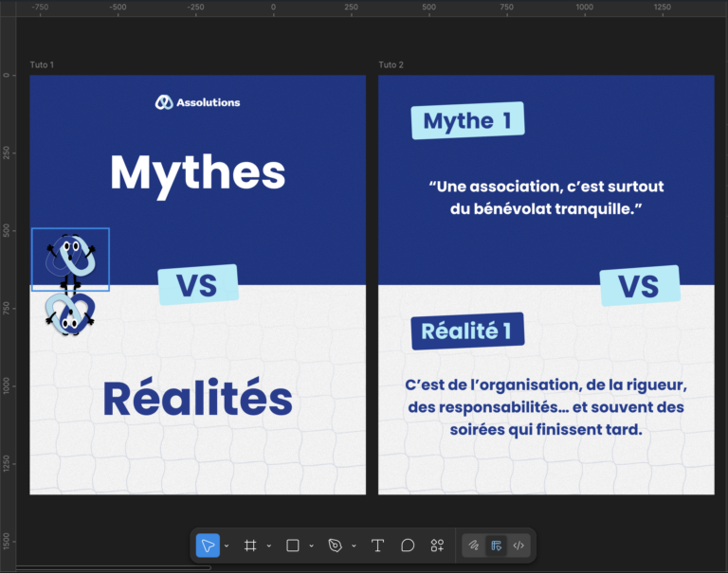728x573 pixels.
Task: Select the lower upside-down mascot illustration
Action: pyautogui.click(x=70, y=313)
